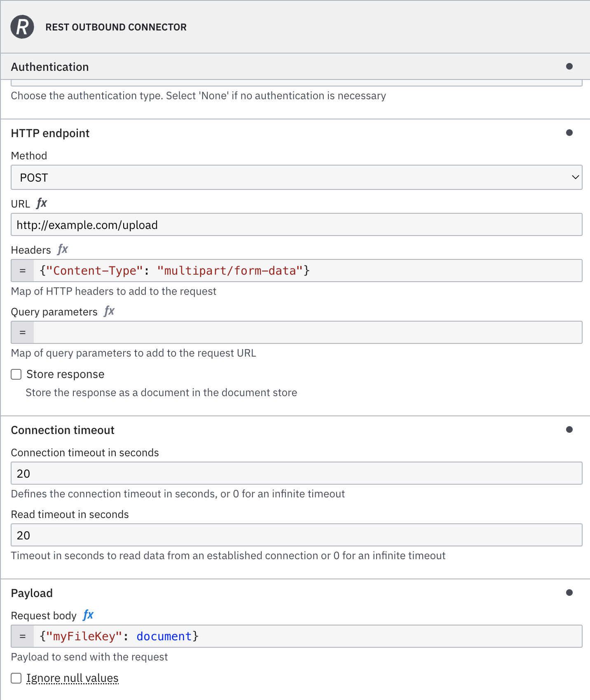Click the Payload section dot indicator

tap(569, 593)
